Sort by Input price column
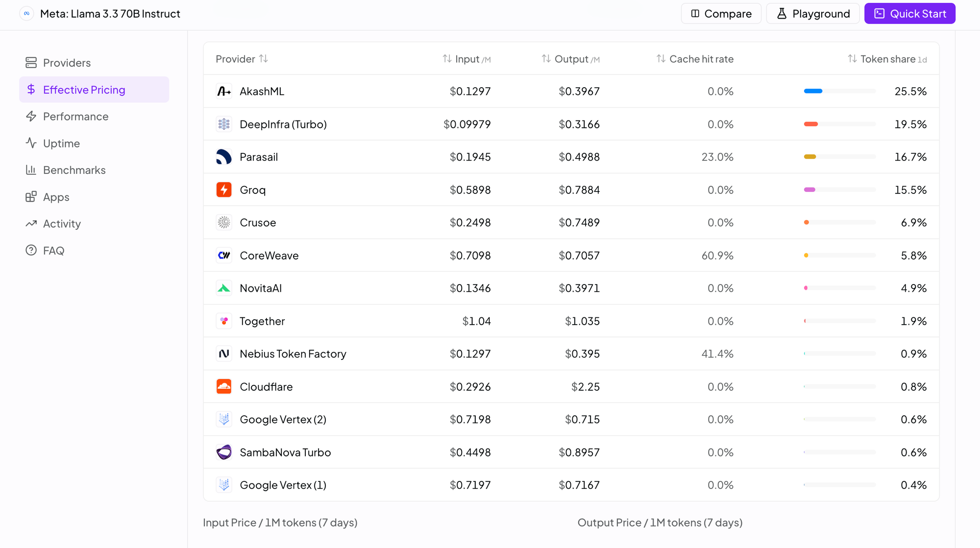This screenshot has height=548, width=980. click(447, 59)
